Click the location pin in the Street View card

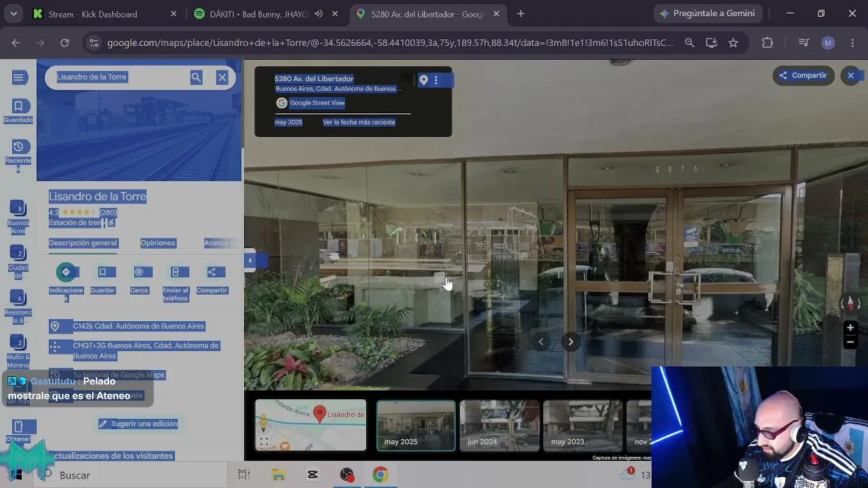424,80
